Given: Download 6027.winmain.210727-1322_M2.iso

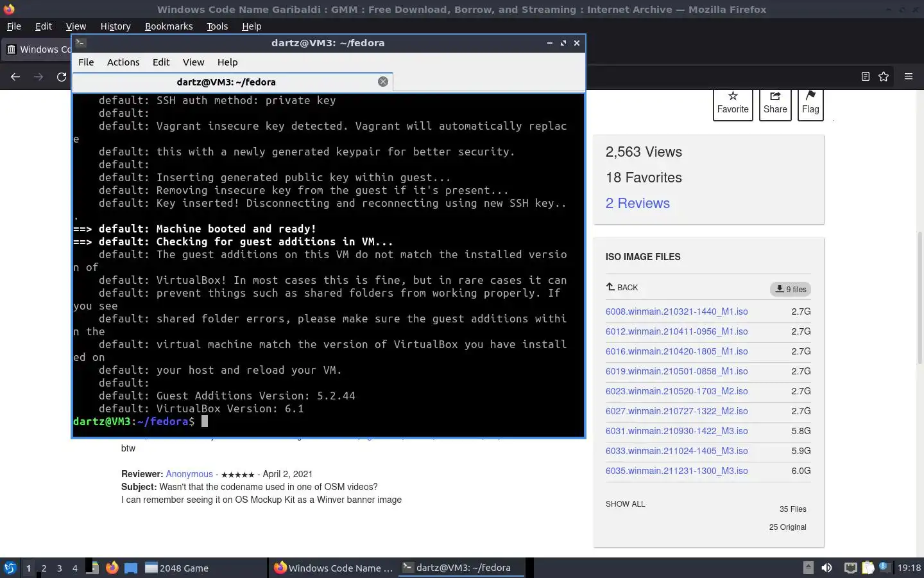Looking at the screenshot, I should point(676,411).
